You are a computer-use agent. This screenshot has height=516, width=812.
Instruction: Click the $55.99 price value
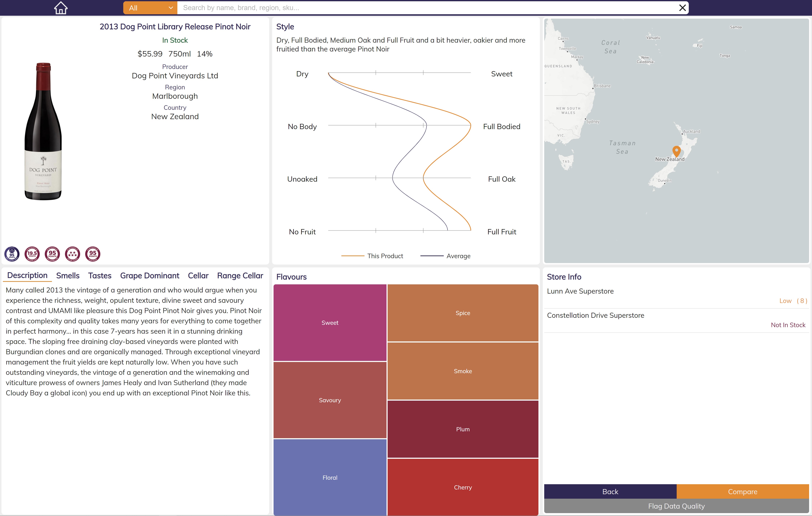tap(150, 54)
